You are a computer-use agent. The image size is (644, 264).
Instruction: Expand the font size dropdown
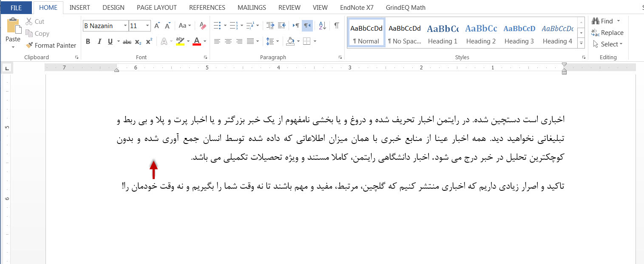click(x=148, y=26)
